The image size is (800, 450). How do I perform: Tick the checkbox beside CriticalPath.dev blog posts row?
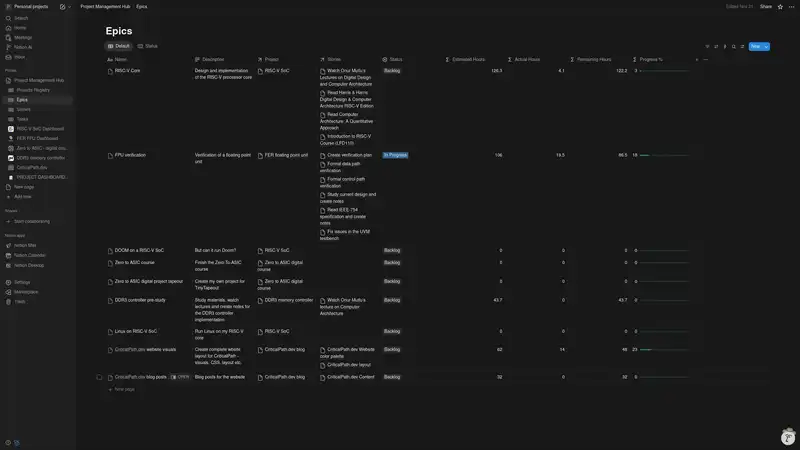(99, 378)
